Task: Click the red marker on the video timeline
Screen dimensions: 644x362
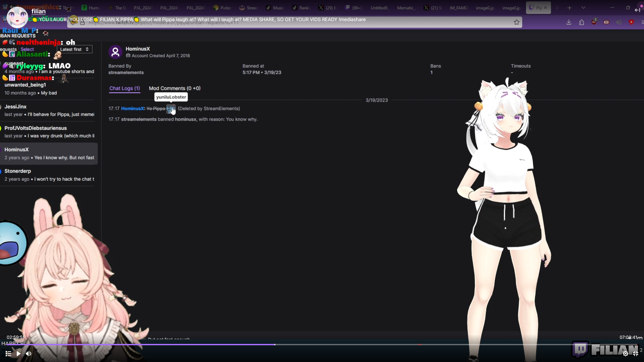Action: [420, 344]
